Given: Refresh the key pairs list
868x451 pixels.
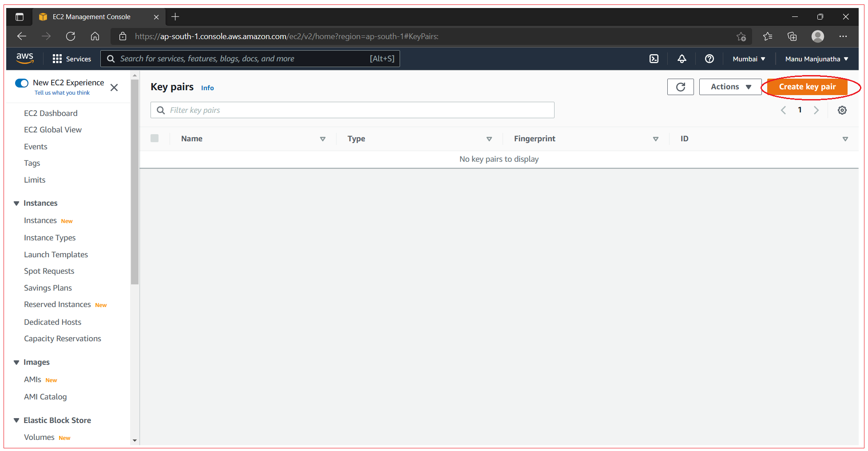Looking at the screenshot, I should point(680,87).
